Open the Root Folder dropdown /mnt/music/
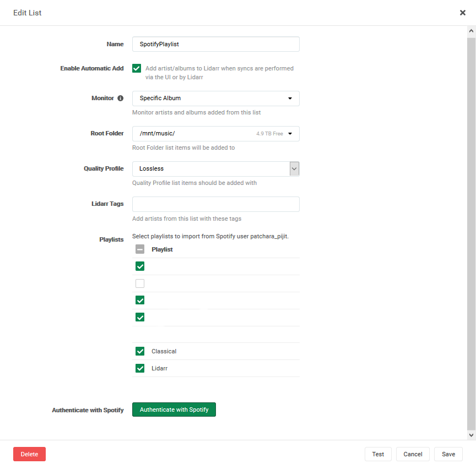Viewport: 476px width, 464px height. pos(216,133)
